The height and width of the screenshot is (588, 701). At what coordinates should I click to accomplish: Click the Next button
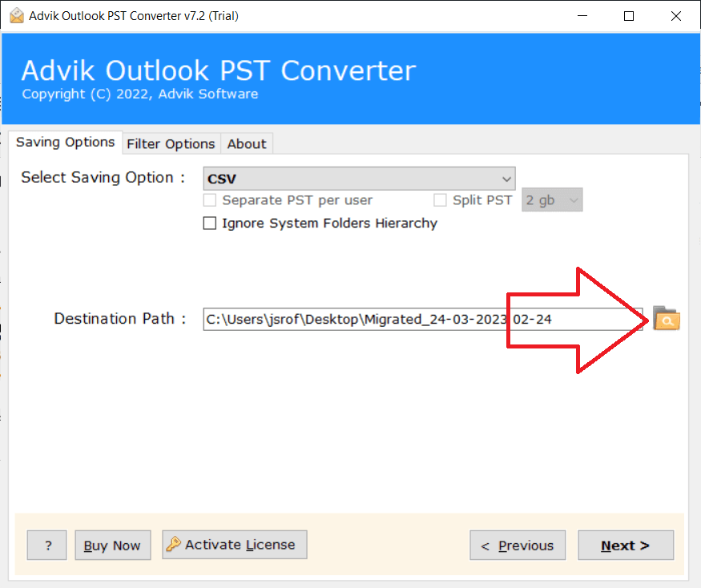pos(626,545)
